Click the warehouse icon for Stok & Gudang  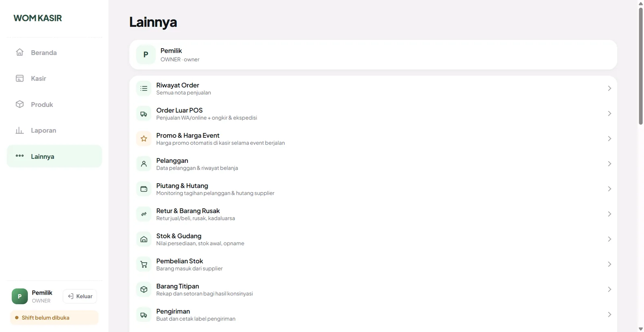[144, 239]
